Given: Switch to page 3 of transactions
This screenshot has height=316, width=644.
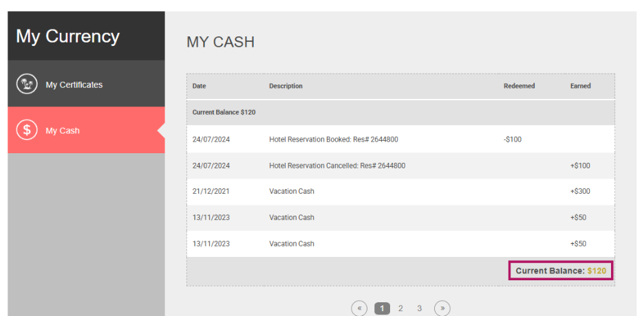Looking at the screenshot, I should [x=419, y=308].
